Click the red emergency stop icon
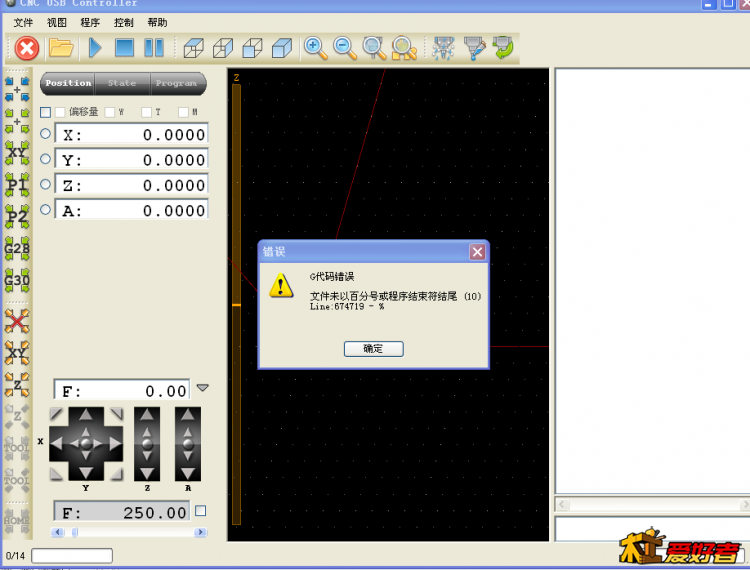Screen dimensions: 750x570 click(x=27, y=48)
